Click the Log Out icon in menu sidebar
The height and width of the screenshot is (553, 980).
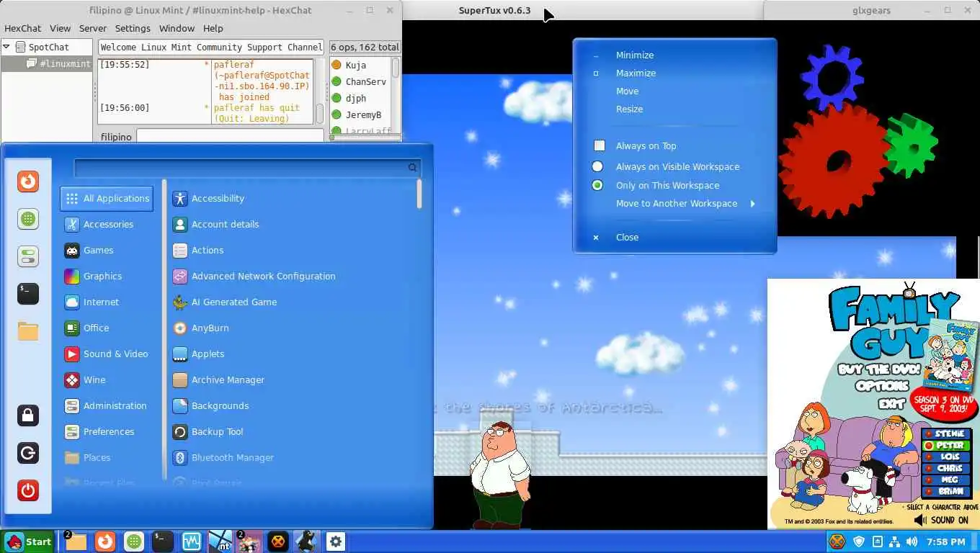28,453
